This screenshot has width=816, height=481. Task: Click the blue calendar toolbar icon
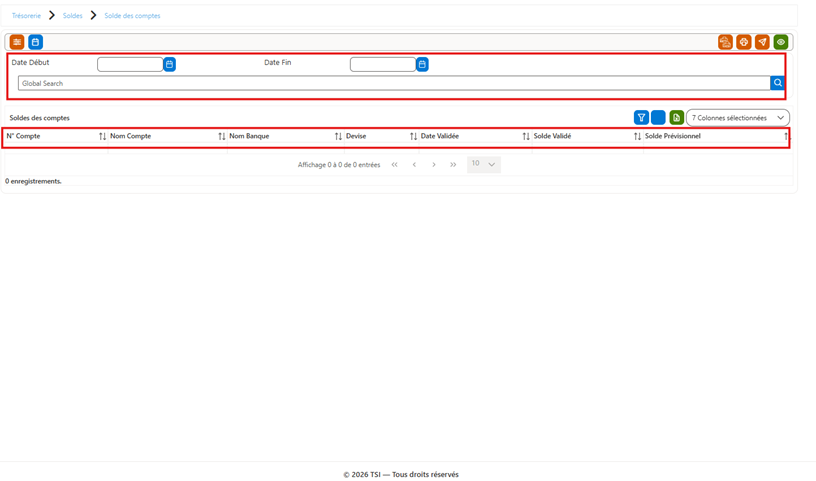pyautogui.click(x=35, y=42)
